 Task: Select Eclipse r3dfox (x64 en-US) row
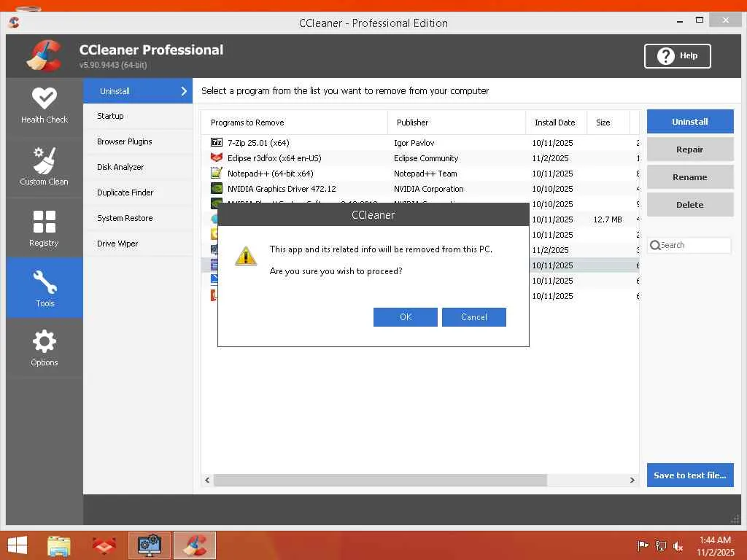(420, 158)
